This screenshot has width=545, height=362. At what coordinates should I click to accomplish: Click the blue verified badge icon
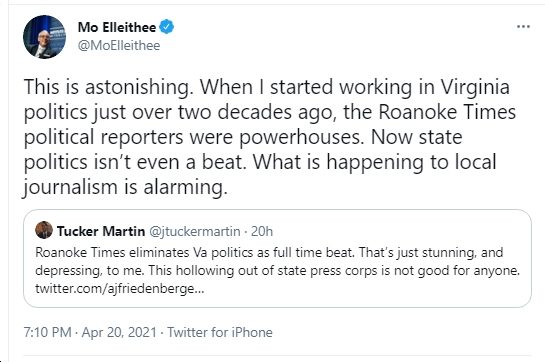[x=166, y=27]
